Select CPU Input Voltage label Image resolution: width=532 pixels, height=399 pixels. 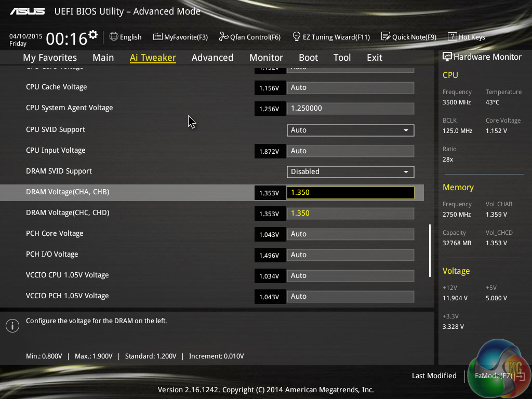[x=56, y=150]
